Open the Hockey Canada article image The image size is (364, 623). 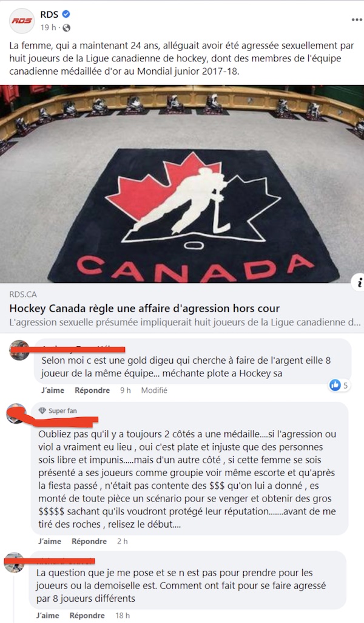click(x=182, y=184)
